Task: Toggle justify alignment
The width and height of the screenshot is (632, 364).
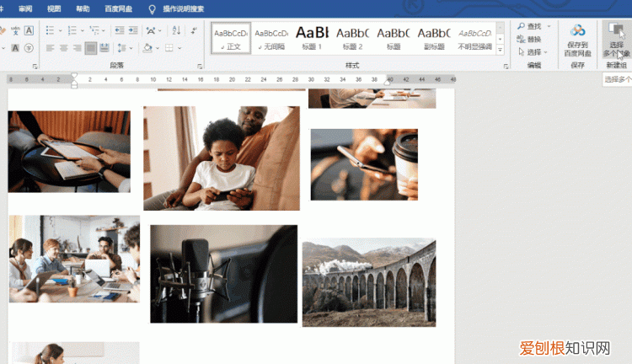Action: [x=91, y=48]
